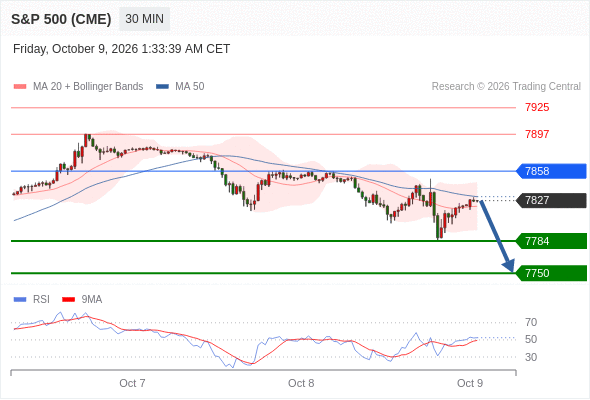
Task: Click the 7897 resistance level label
Action: 537,134
